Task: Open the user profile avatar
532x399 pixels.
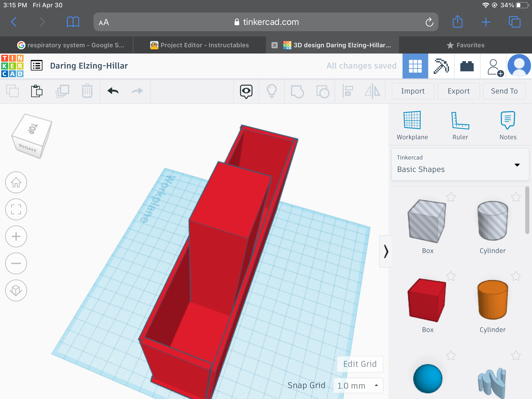Action: tap(519, 66)
